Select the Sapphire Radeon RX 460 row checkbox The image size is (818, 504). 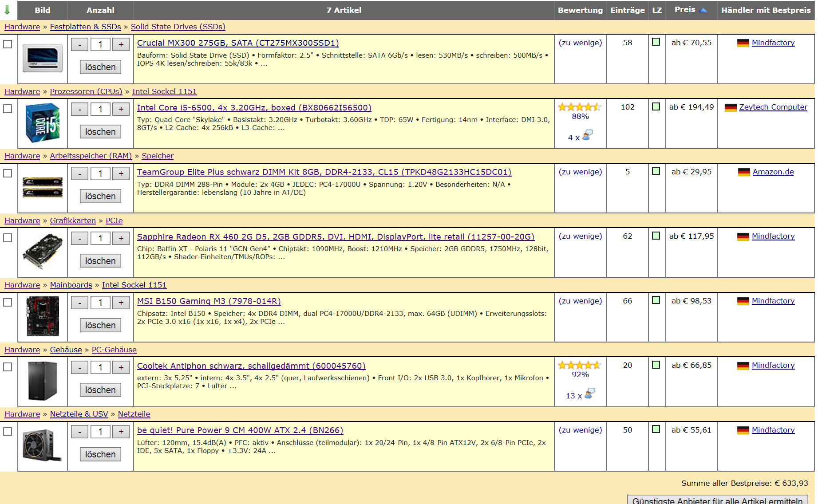(8, 238)
